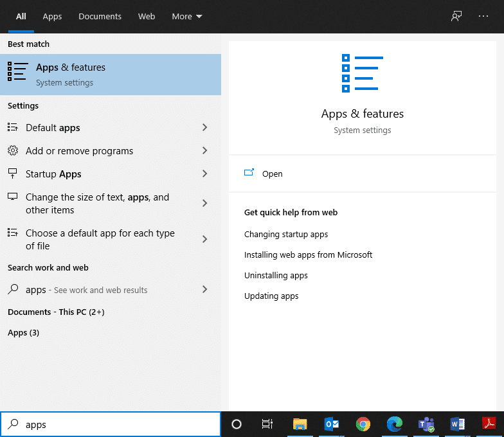504x437 pixels.
Task: Open the feedback icon in header
Action: [456, 16]
